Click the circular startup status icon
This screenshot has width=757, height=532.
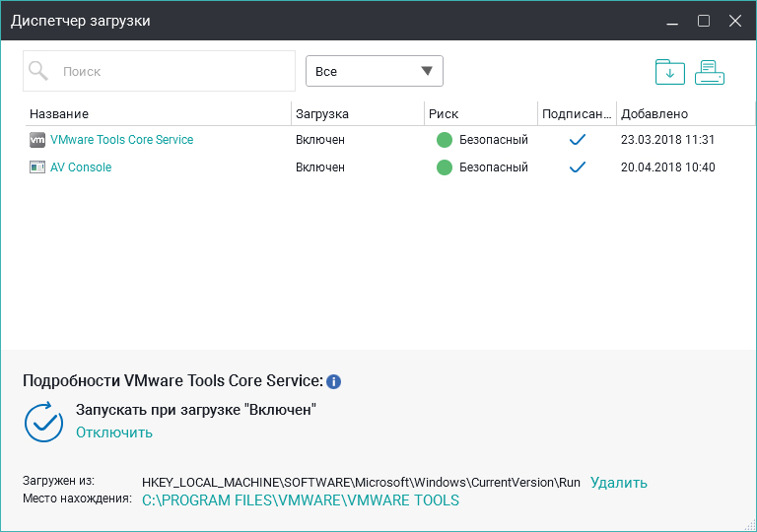pyautogui.click(x=43, y=422)
